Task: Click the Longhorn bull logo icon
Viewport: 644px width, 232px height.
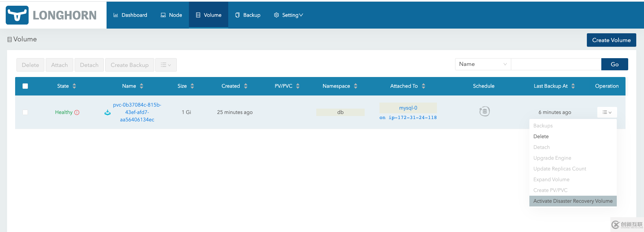Action: click(x=17, y=15)
